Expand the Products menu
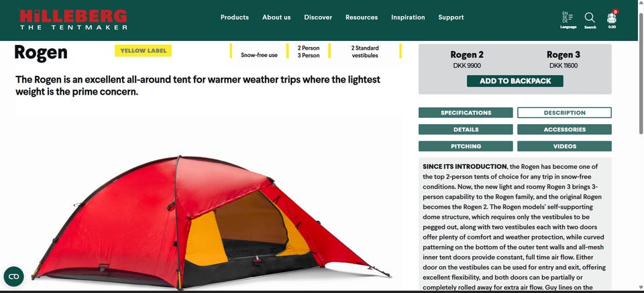This screenshot has height=293, width=644. click(x=235, y=17)
